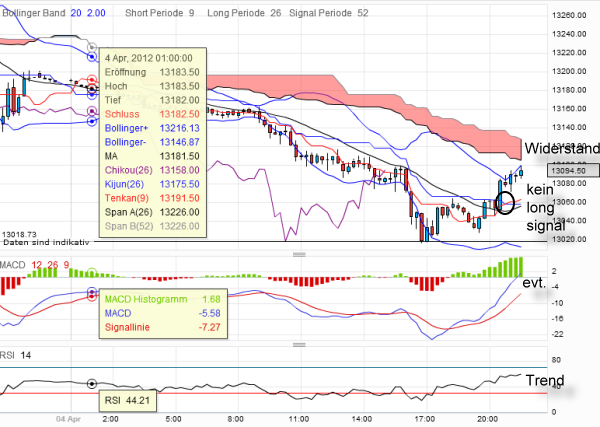Image resolution: width=600 pixels, height=427 pixels.
Task: Click the MA 13181.50 tooltip row
Action: (152, 156)
